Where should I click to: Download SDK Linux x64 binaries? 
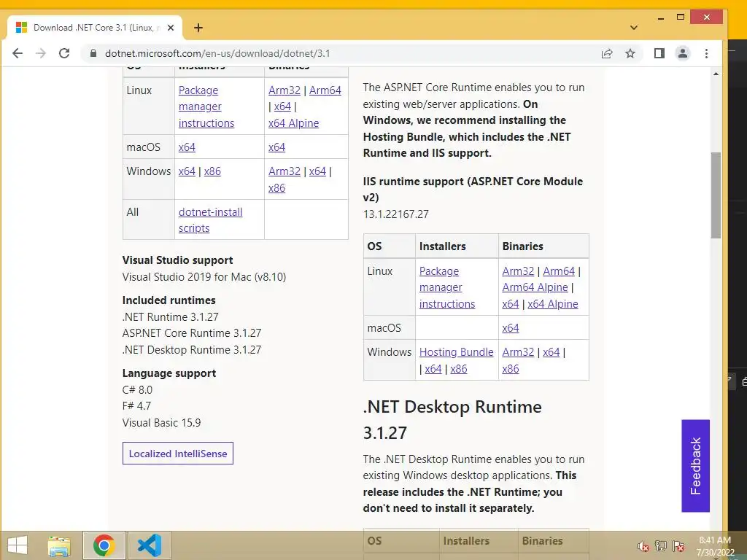coord(282,106)
